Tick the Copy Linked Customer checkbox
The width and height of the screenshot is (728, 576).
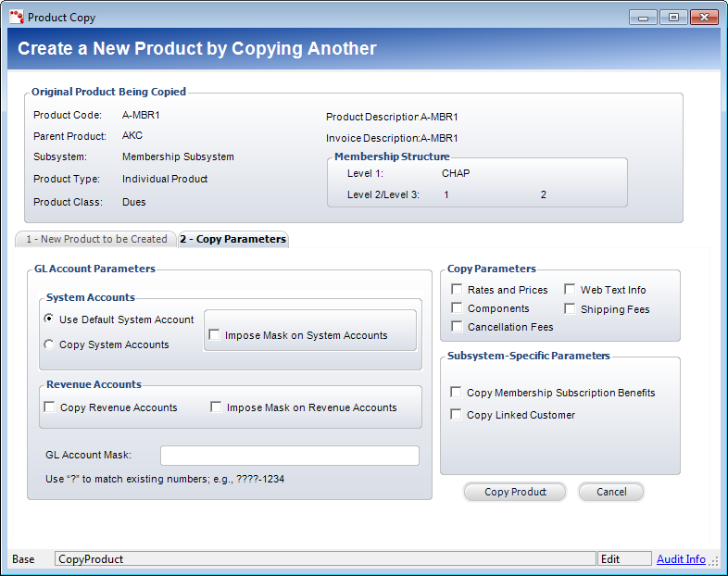tap(456, 415)
